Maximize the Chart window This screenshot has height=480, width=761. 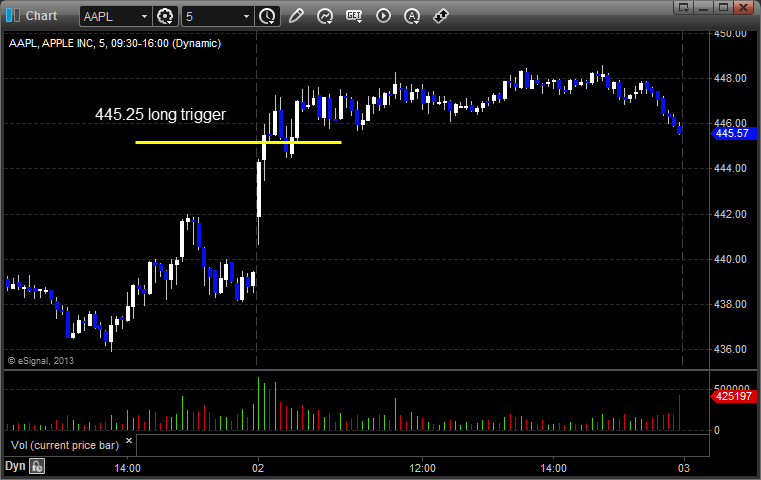coord(724,7)
